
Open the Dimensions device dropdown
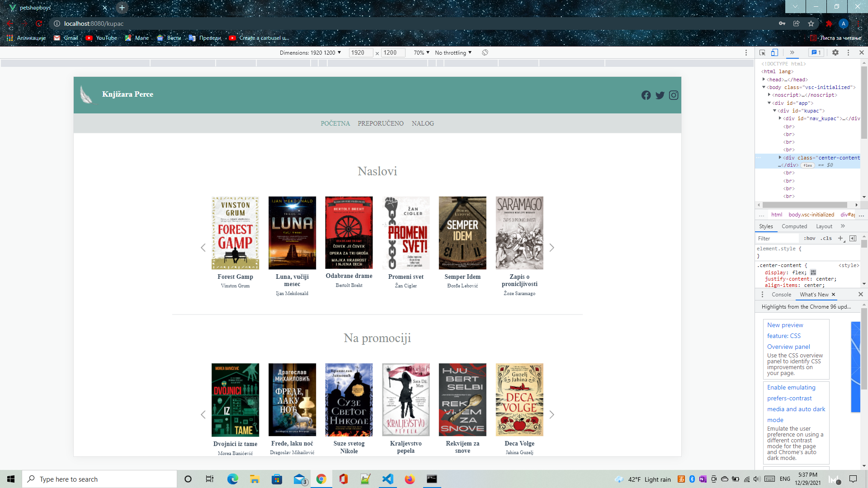(310, 53)
